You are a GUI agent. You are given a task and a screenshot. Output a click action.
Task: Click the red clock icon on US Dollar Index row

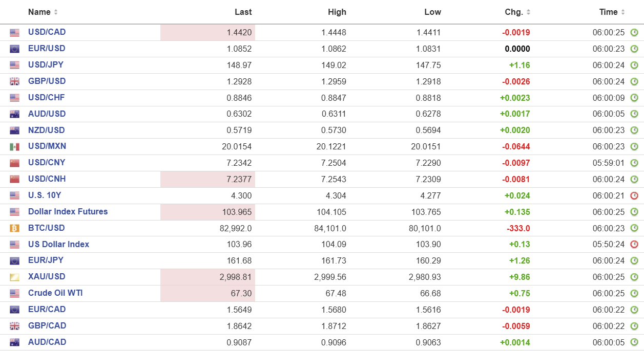pyautogui.click(x=634, y=245)
